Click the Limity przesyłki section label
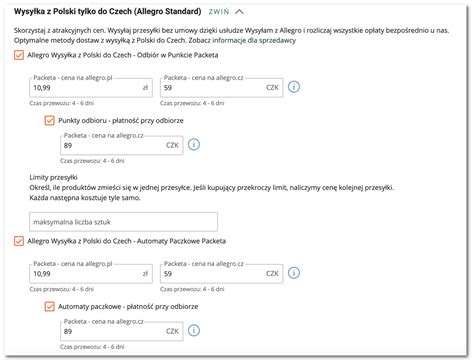Image resolution: width=474 pixels, height=363 pixels. point(53,177)
